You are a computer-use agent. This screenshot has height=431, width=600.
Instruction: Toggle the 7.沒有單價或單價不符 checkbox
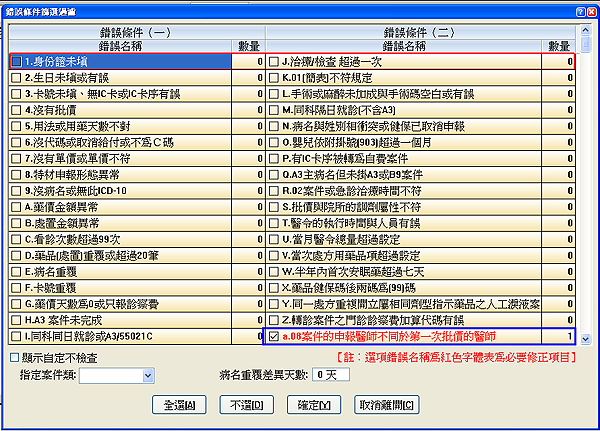(x=16, y=158)
